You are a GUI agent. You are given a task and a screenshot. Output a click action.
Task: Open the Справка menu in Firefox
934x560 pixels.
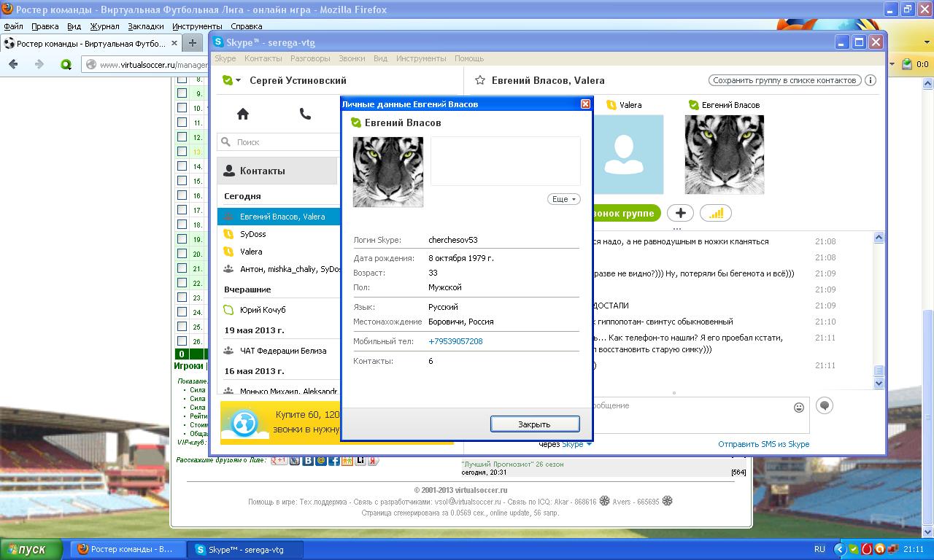coord(246,26)
